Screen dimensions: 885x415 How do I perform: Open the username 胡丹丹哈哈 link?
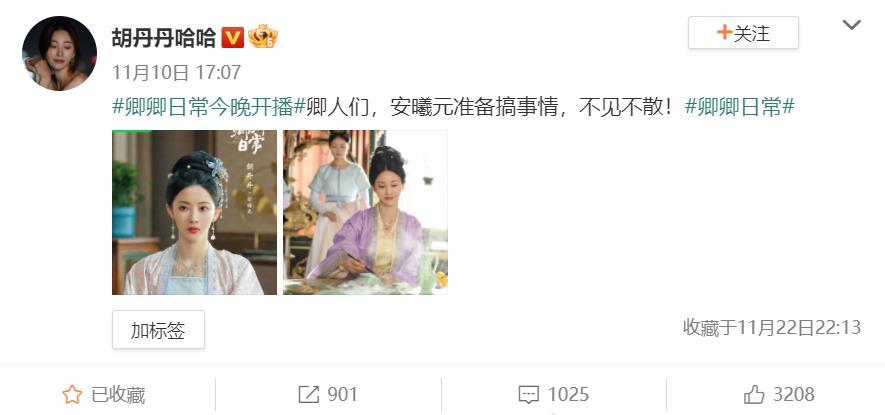(164, 38)
